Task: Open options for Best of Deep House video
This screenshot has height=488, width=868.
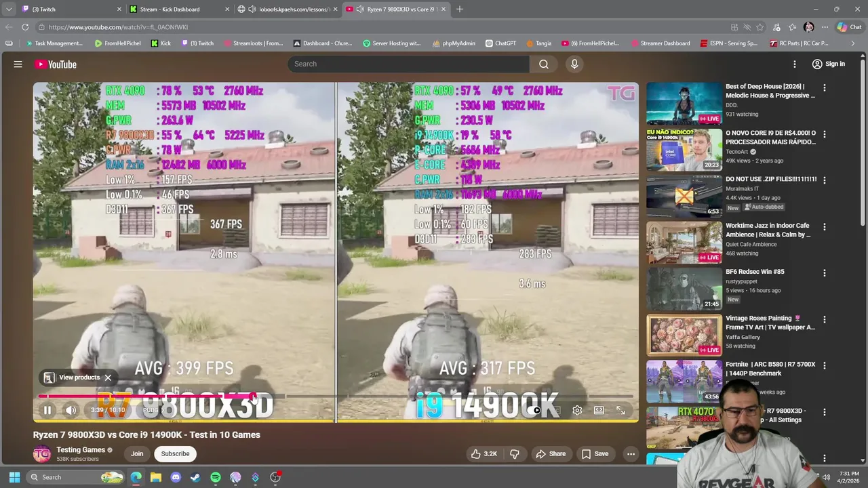Action: click(x=825, y=87)
